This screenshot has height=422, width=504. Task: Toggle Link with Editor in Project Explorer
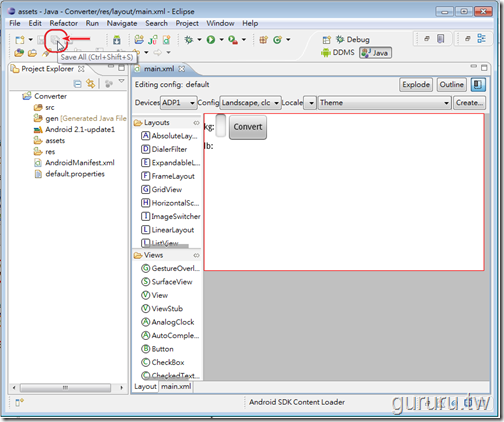[x=90, y=83]
